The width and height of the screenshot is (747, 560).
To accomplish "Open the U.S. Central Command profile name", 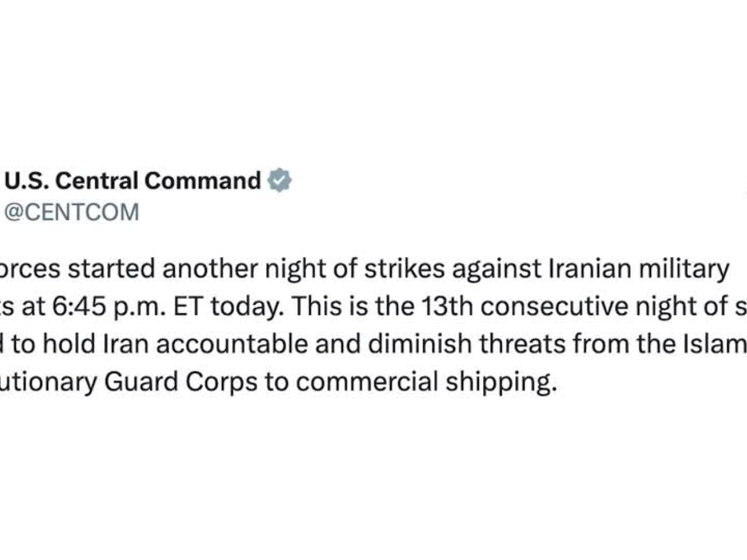I will [x=133, y=180].
